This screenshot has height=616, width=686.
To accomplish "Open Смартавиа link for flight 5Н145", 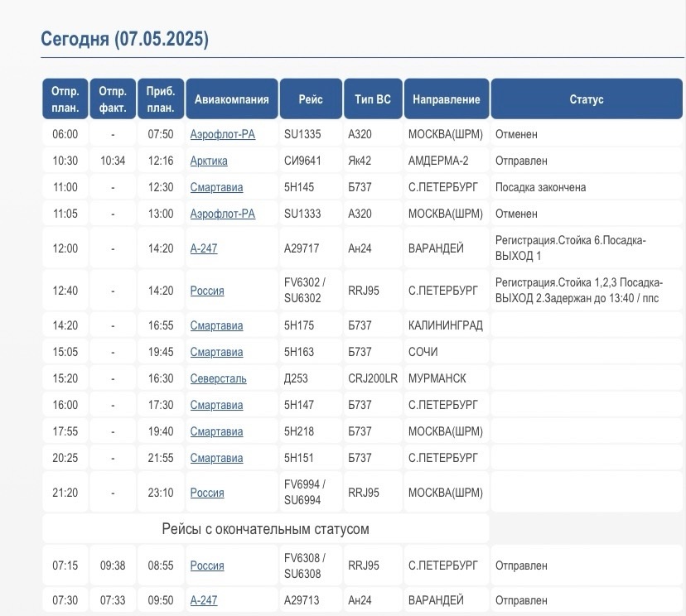I will pos(216,187).
